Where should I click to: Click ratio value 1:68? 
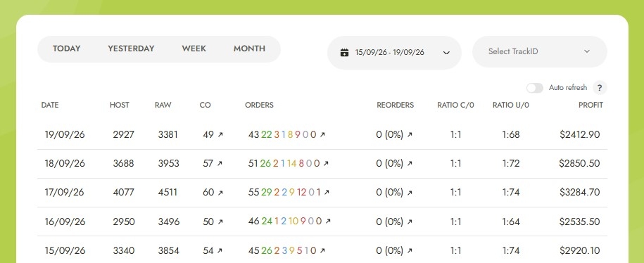click(511, 134)
